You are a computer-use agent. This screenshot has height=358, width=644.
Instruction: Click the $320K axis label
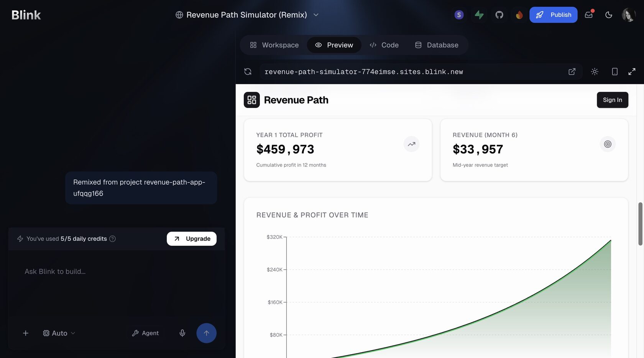coord(274,237)
